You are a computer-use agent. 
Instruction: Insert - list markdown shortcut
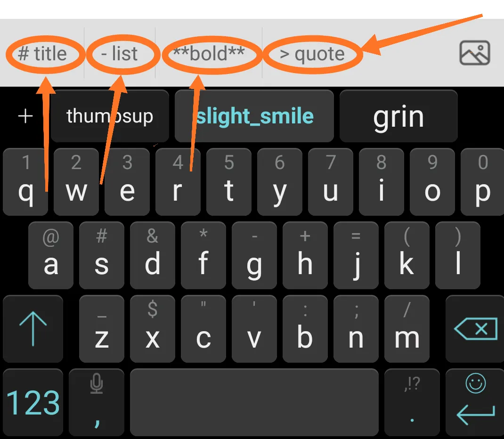pos(119,53)
